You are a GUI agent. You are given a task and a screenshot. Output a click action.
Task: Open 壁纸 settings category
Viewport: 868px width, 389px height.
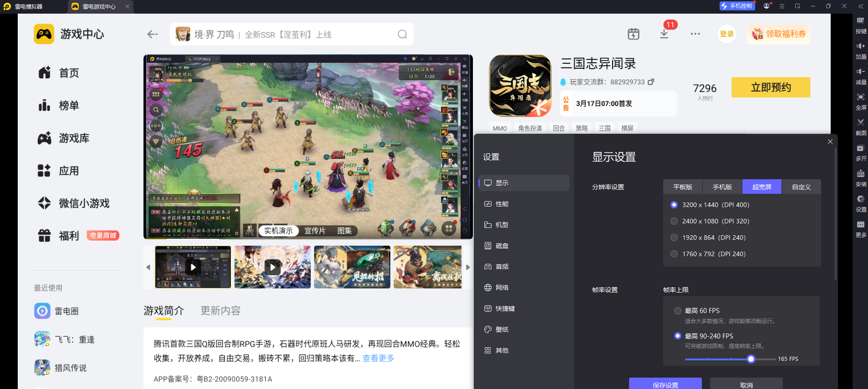pos(524,329)
